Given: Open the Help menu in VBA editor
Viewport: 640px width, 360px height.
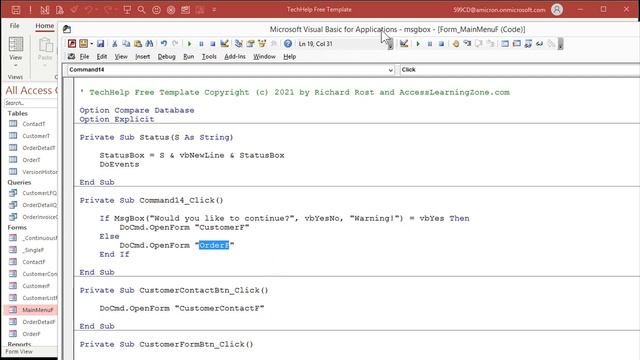Looking at the screenshot, I should pyautogui.click(x=289, y=57).
